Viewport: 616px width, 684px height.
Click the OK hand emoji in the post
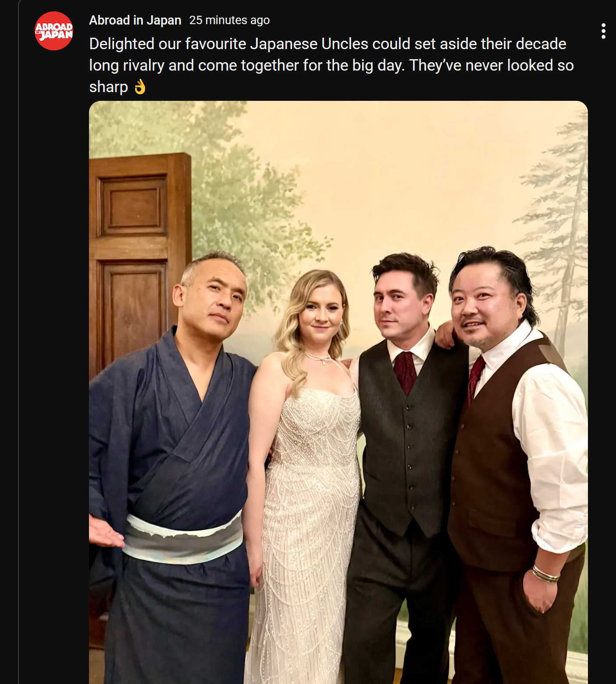(140, 87)
